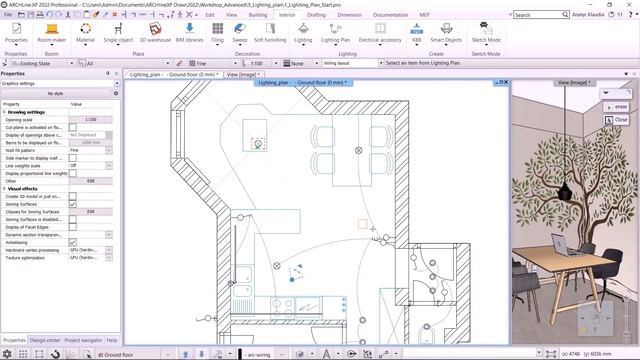Open the arc-wiring line type selector
This screenshot has height=360, width=640.
(262, 354)
